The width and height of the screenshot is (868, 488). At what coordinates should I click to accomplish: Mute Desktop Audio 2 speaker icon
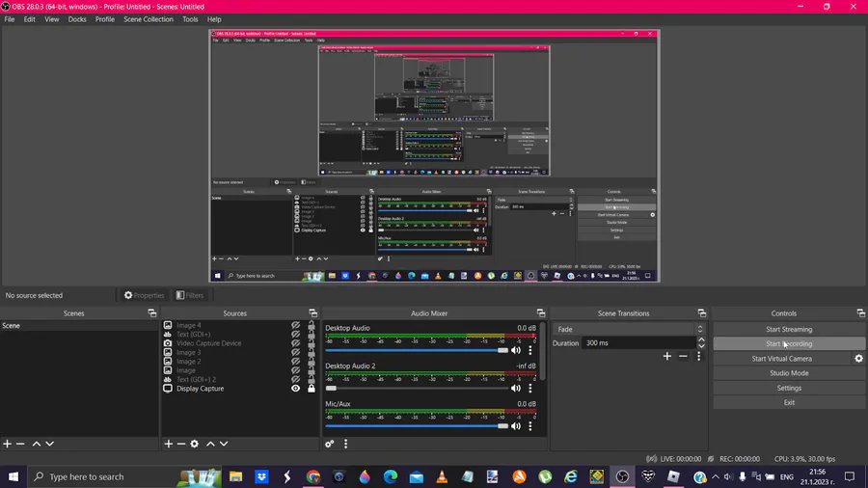click(x=516, y=389)
